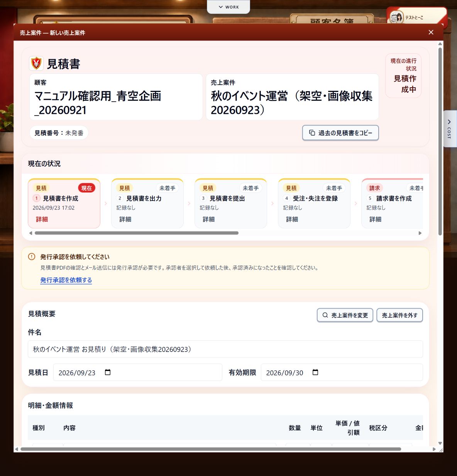
Task: Open 詳細 for 受注・失注を登録 step
Action: click(x=292, y=219)
